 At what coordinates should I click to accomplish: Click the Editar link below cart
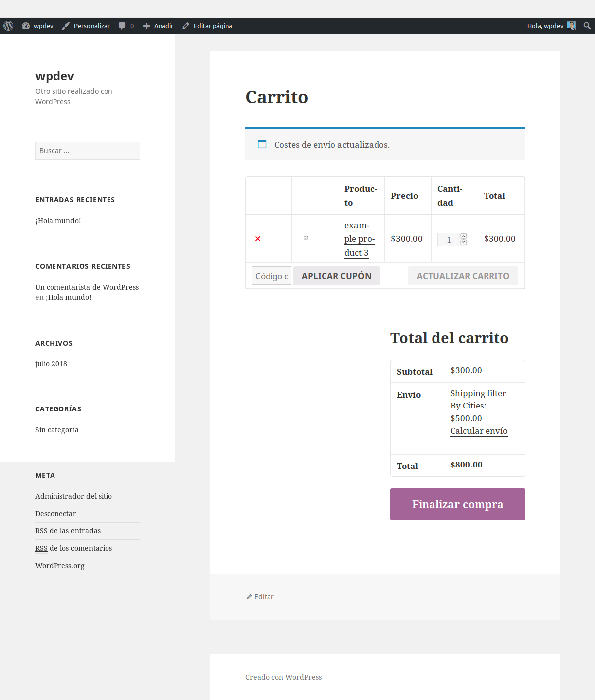260,597
